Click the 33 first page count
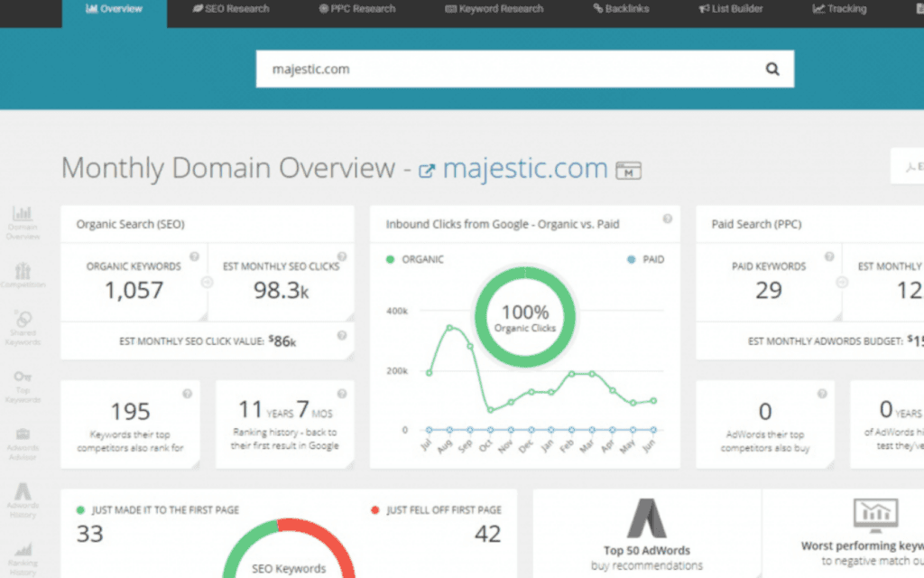 (89, 534)
